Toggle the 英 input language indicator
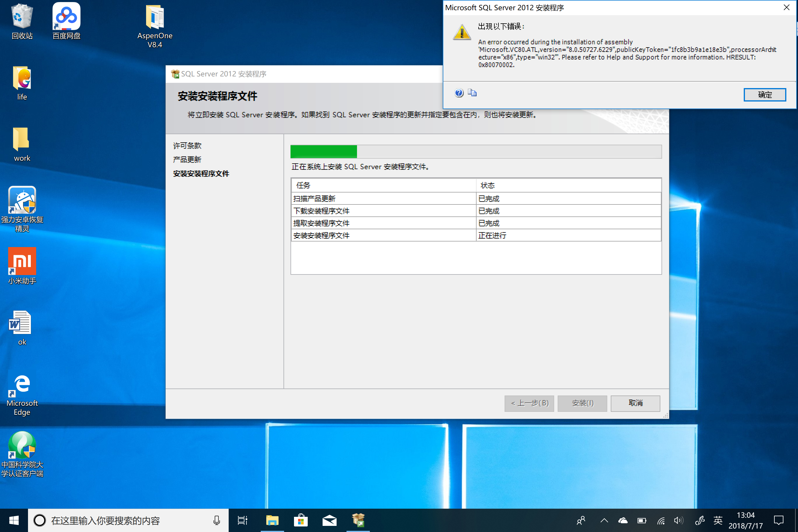 [x=717, y=520]
